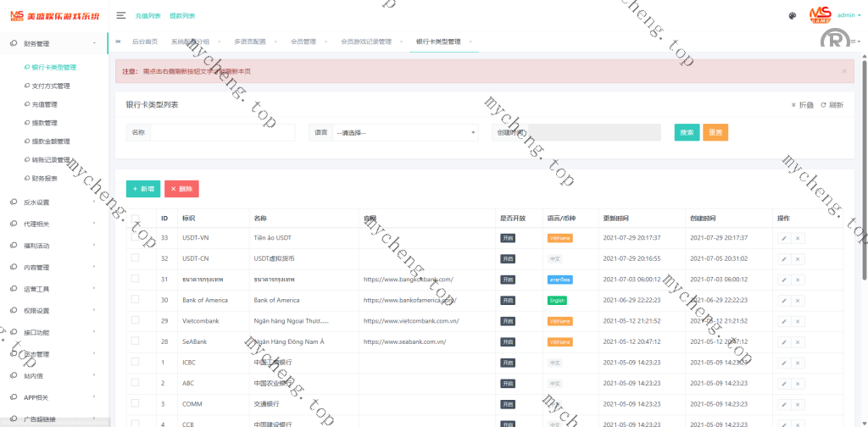The height and width of the screenshot is (427, 868).
Task: Click the 名称 name input field
Action: (x=222, y=132)
